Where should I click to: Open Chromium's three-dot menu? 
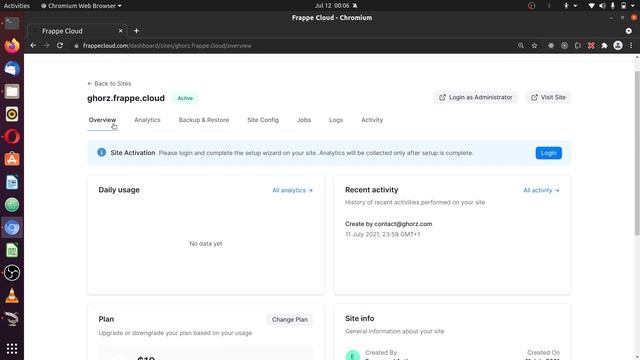tap(631, 46)
